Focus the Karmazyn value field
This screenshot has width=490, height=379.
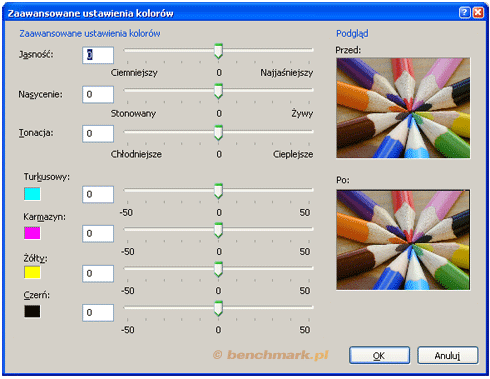(x=98, y=234)
